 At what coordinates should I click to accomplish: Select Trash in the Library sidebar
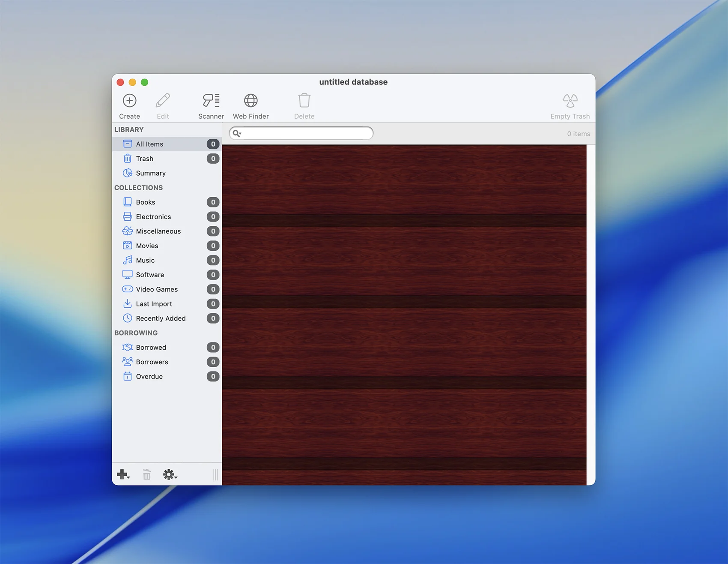(144, 159)
